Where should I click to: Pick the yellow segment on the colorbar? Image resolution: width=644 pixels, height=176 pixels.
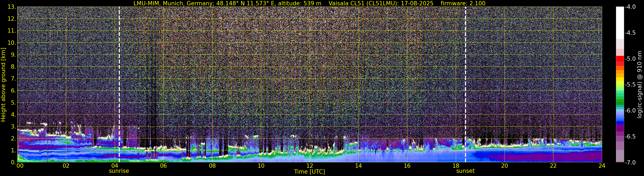(x=620, y=79)
